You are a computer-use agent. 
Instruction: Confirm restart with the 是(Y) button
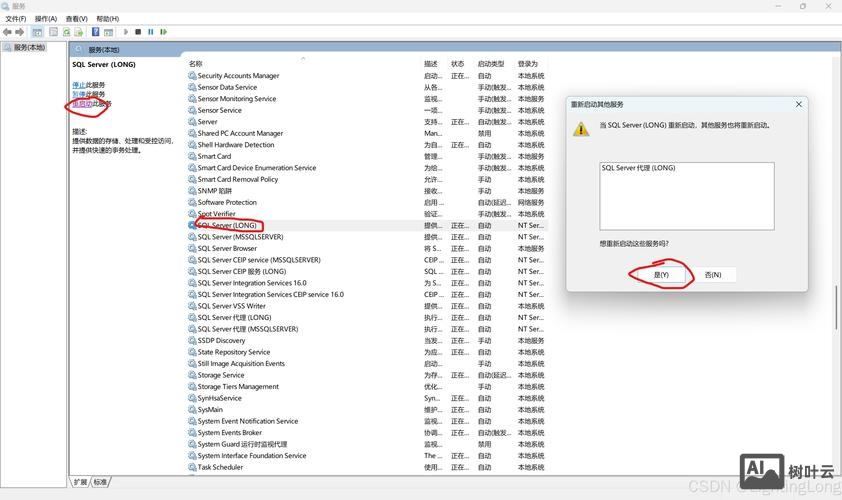click(x=661, y=275)
